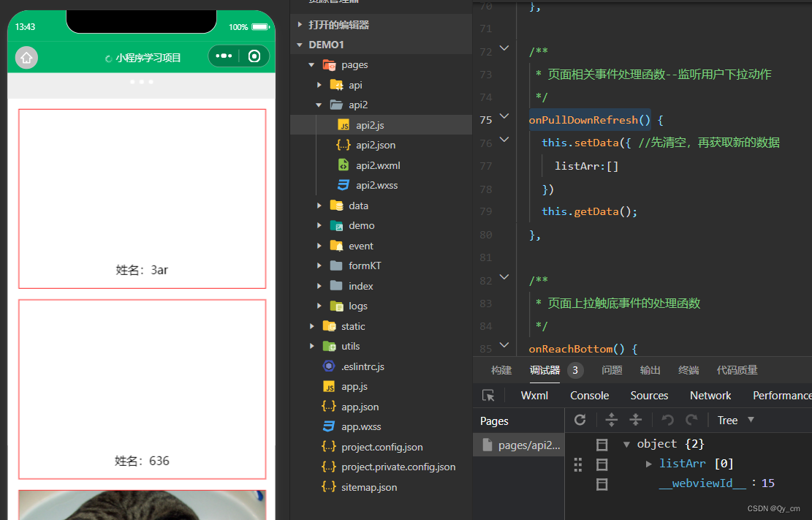The width and height of the screenshot is (812, 520).
Task: Open api2.js in the file tree
Action: click(x=381, y=125)
